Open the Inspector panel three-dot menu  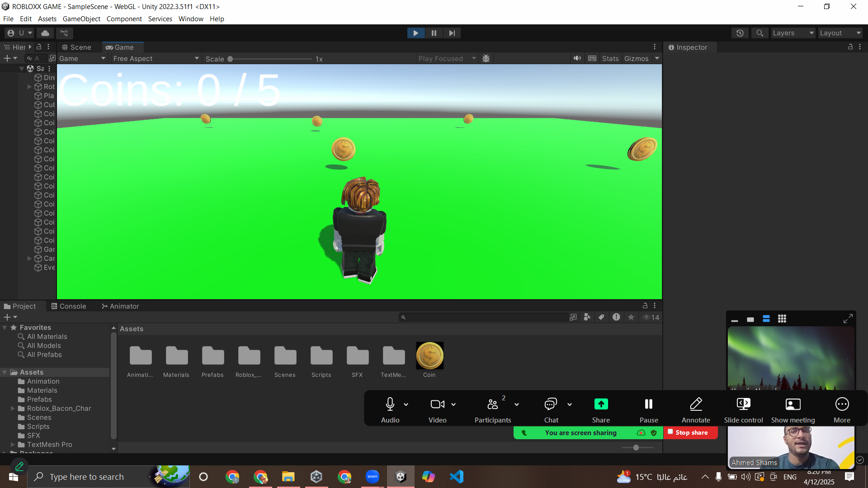[x=860, y=47]
